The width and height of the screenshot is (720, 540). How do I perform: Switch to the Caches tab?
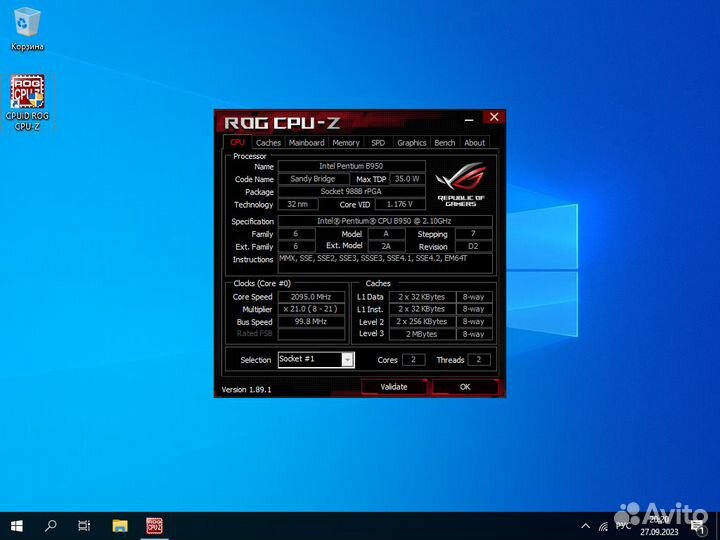(x=268, y=143)
